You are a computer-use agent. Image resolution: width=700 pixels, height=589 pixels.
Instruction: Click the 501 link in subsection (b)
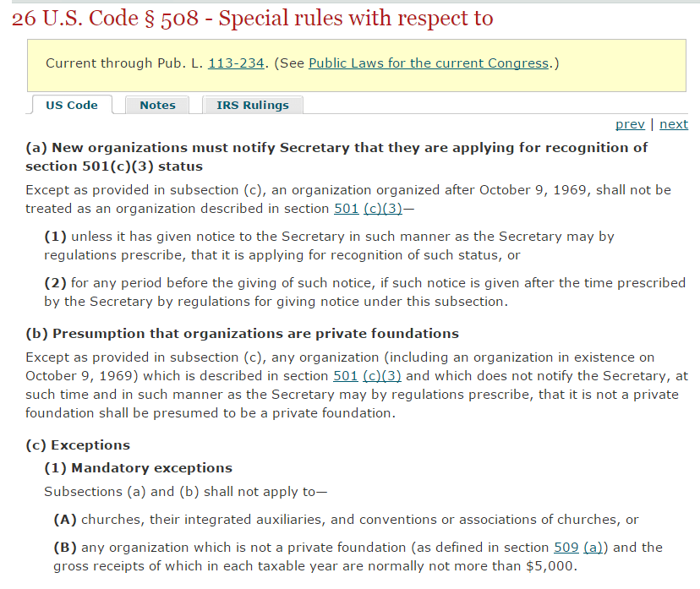pos(346,376)
